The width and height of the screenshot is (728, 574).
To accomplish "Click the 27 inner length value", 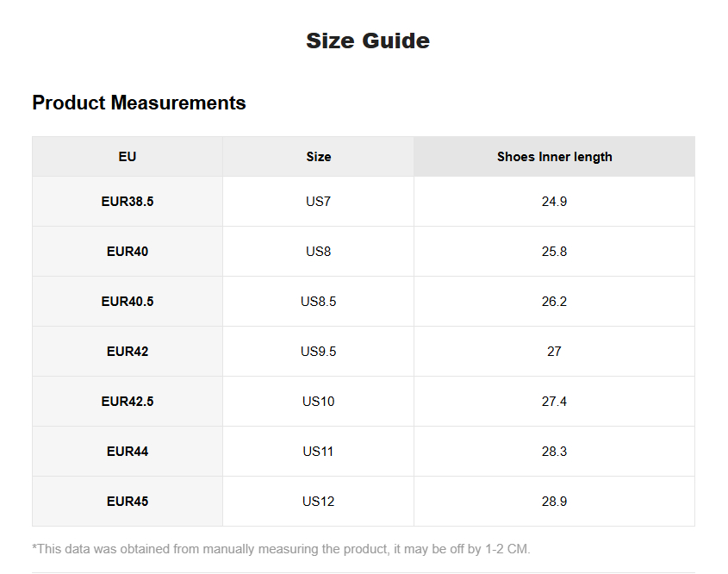I will pyautogui.click(x=554, y=352).
